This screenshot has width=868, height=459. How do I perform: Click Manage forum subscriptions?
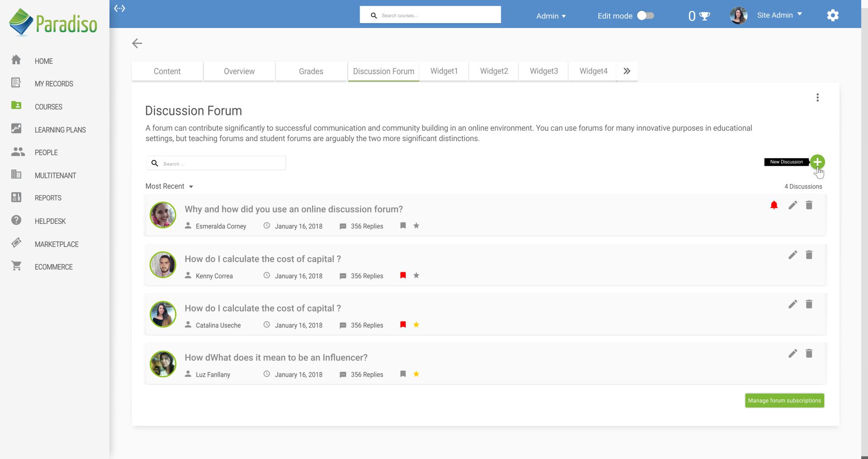pos(784,400)
